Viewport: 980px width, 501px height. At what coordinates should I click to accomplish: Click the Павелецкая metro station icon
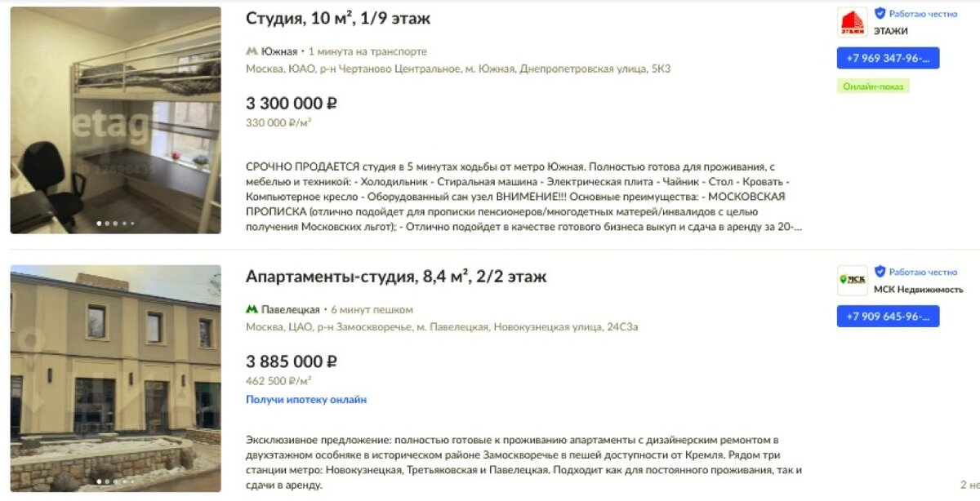point(252,310)
